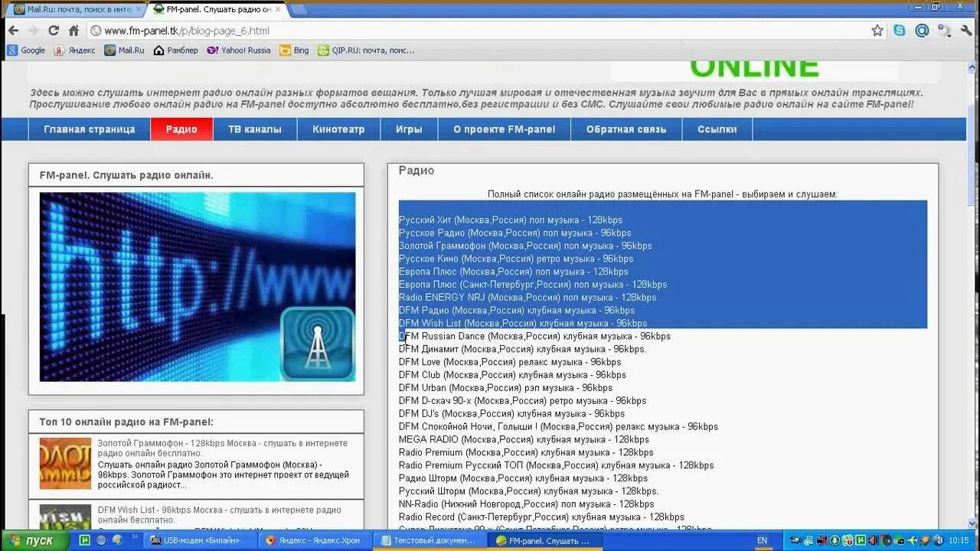Reload the page with the refresh icon
The width and height of the screenshot is (980, 551).
tap(53, 31)
